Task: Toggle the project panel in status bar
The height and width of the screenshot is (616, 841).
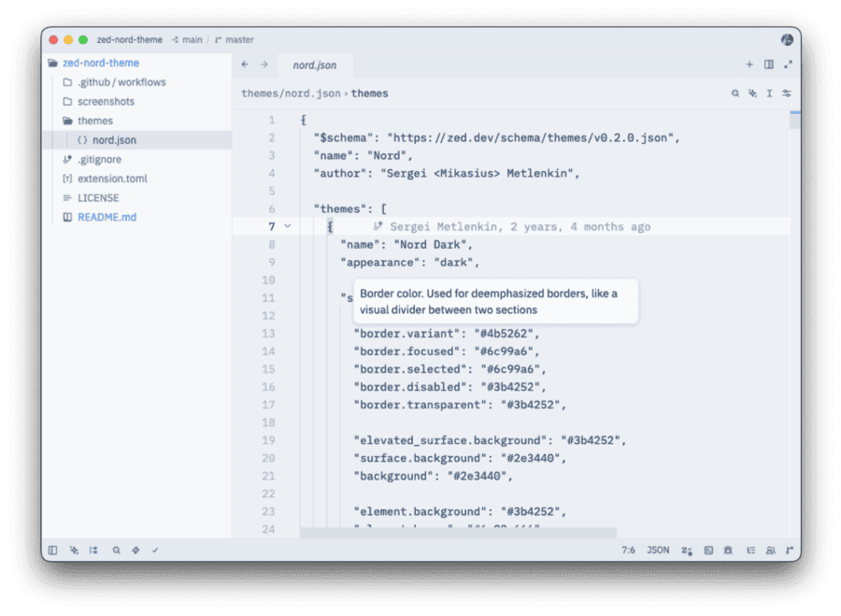Action: 52,550
